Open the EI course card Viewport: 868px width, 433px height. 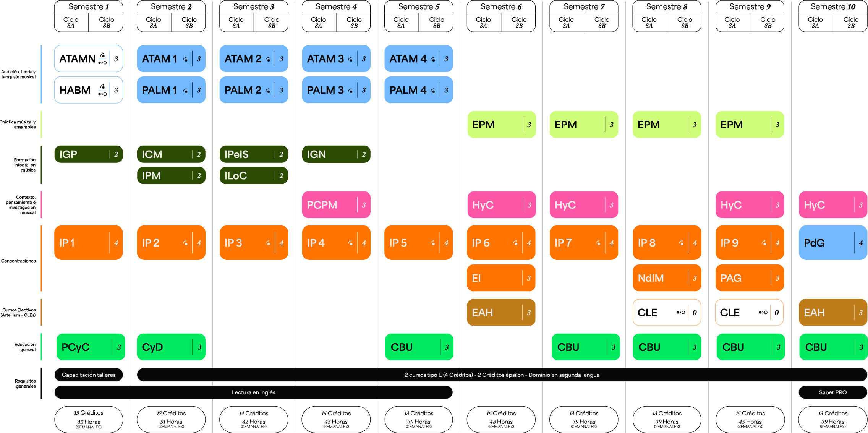click(x=501, y=278)
